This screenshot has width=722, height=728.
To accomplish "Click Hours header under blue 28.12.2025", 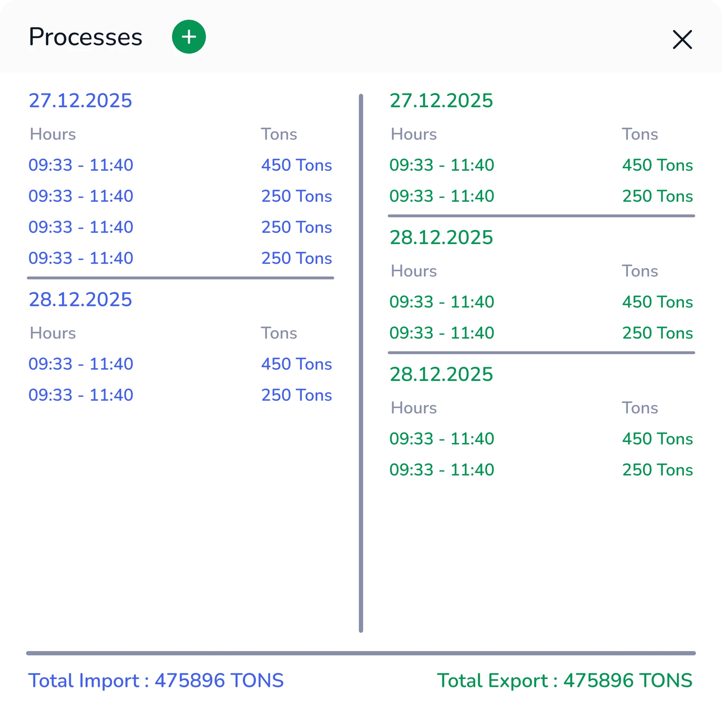I will (x=53, y=333).
